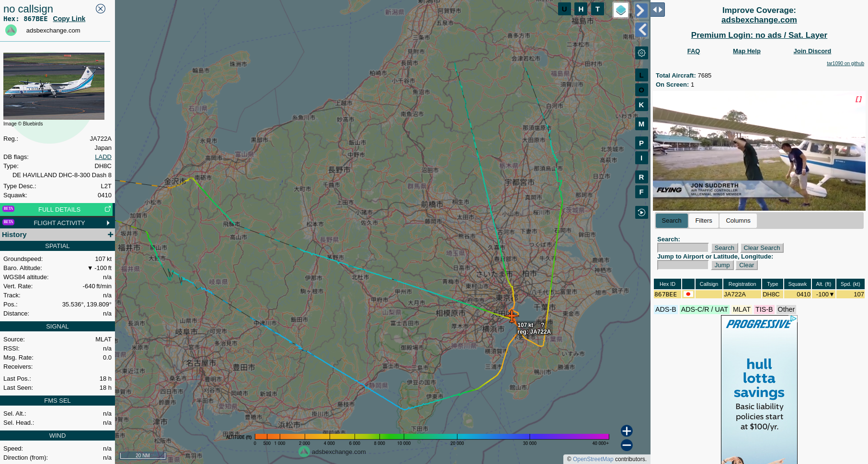The height and width of the screenshot is (464, 868).
Task: Sort table by Hex ID column
Action: point(667,284)
